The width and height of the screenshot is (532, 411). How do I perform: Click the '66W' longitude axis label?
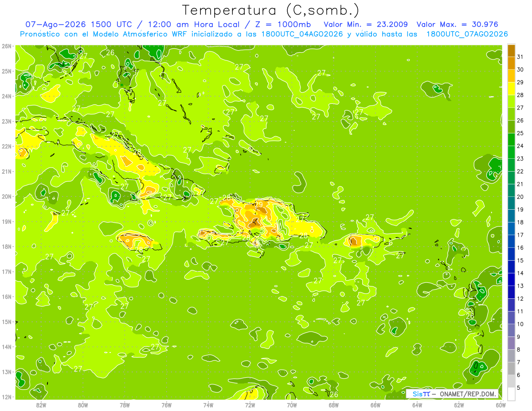tap(376, 405)
